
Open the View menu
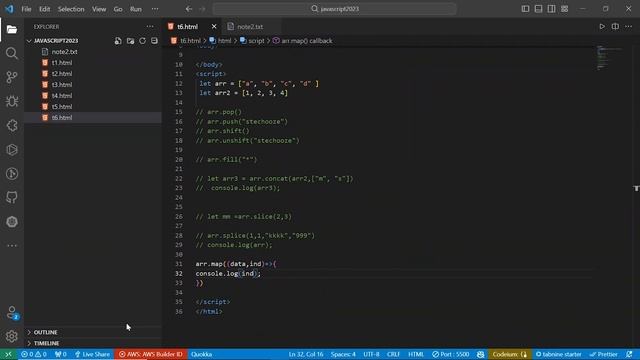click(x=99, y=9)
